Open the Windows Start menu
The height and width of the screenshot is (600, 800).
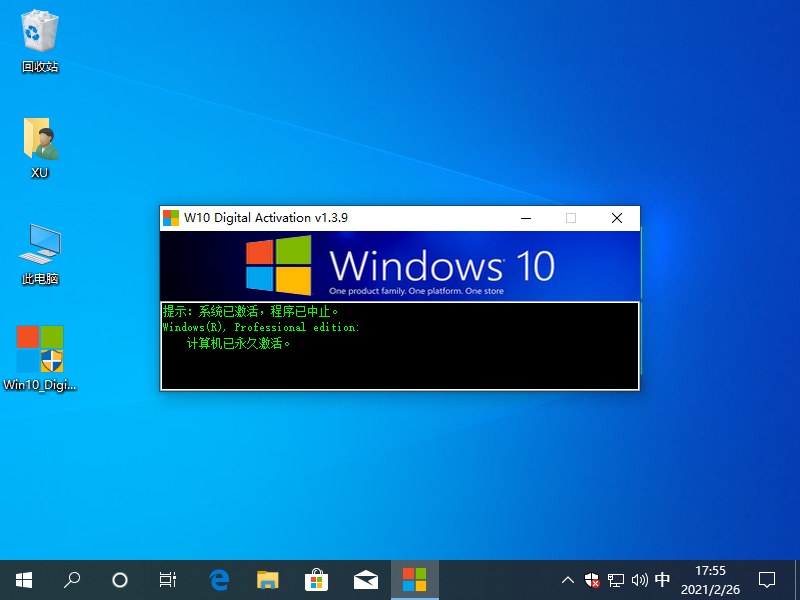24,579
